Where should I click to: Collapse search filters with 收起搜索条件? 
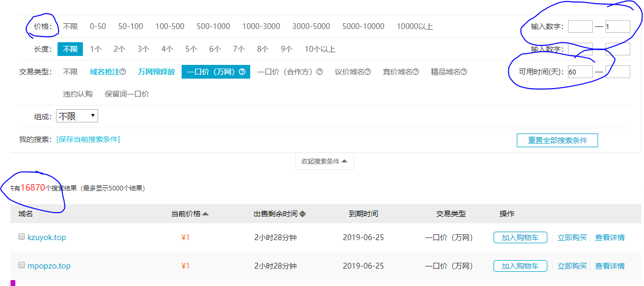324,161
